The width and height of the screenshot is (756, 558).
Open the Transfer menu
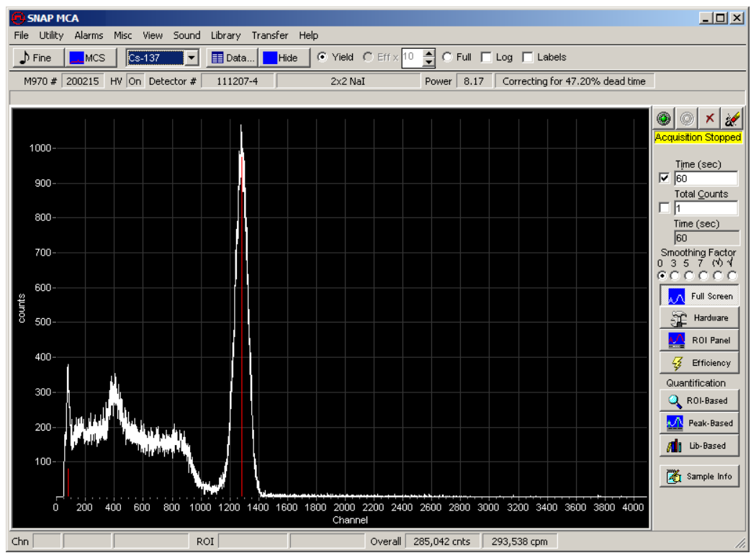pyautogui.click(x=269, y=35)
